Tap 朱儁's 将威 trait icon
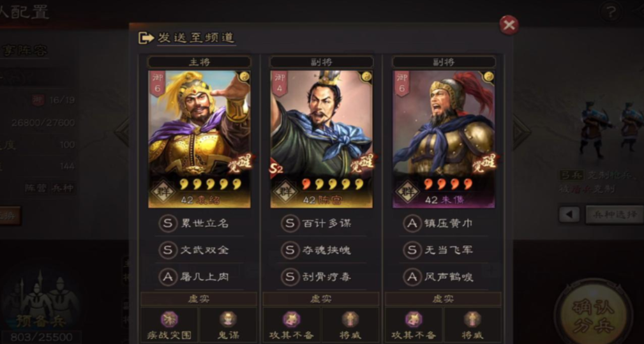 [472, 319]
